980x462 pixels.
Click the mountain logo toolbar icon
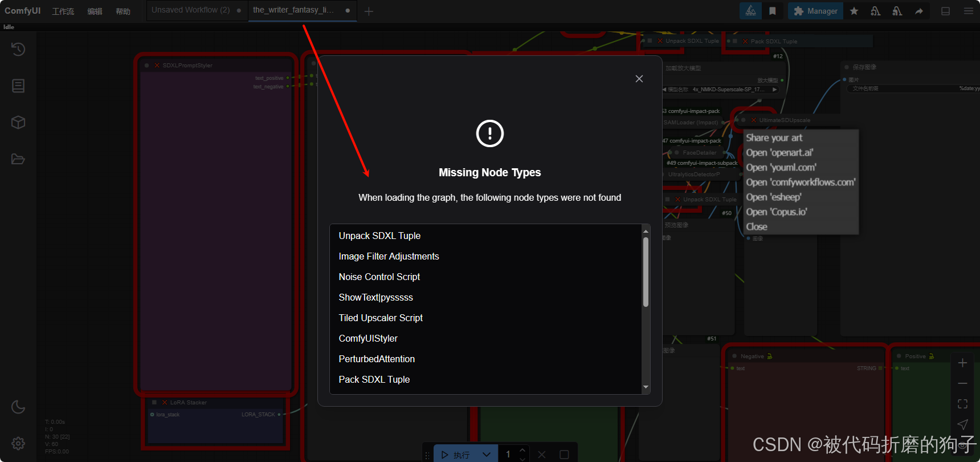[x=751, y=11]
